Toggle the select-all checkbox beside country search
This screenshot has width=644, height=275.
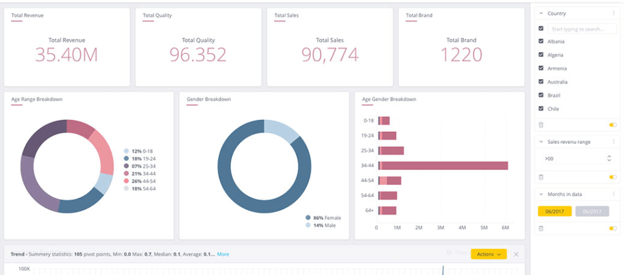coord(541,29)
